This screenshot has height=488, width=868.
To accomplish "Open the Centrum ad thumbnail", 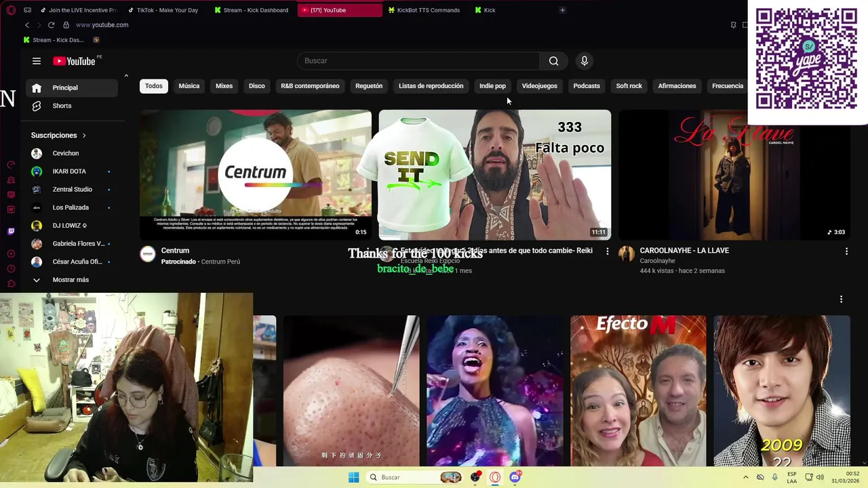I will [256, 175].
